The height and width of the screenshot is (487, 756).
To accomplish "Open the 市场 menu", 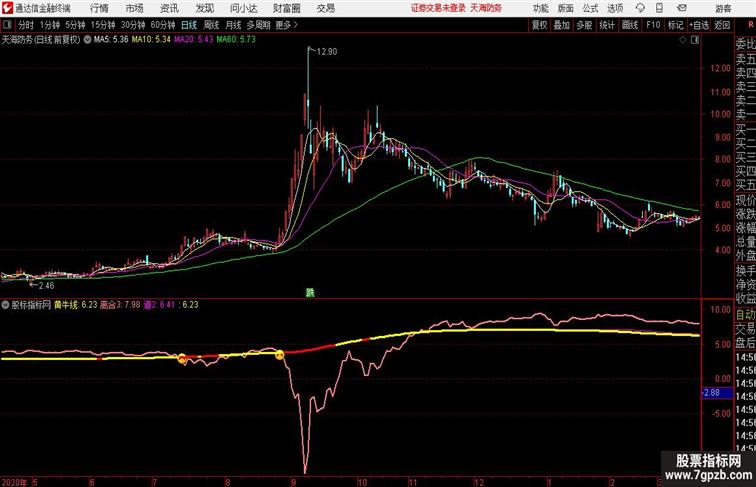I will pos(135,8).
